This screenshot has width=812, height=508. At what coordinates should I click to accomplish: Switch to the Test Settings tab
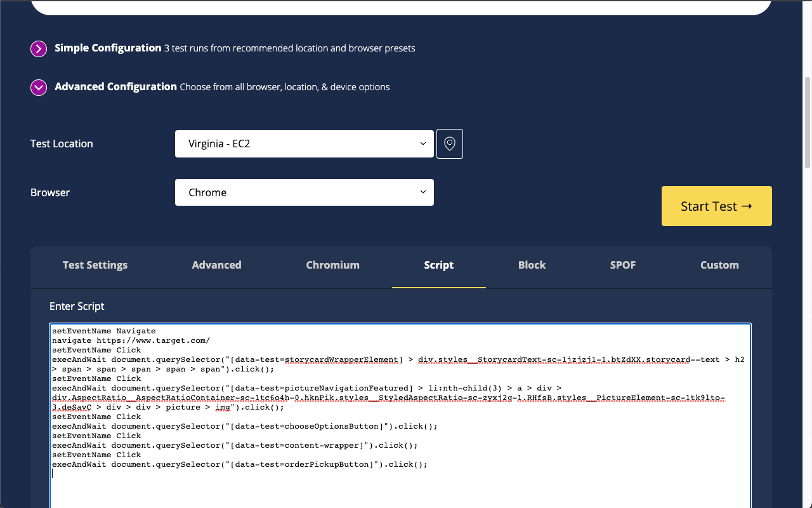[95, 265]
